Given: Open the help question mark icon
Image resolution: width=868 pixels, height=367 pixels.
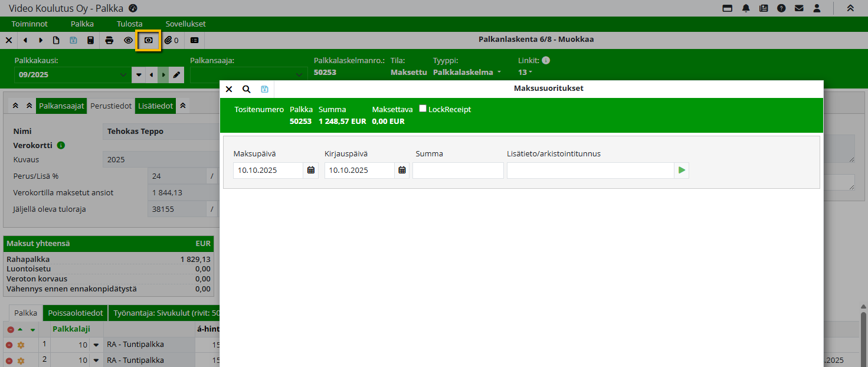Looking at the screenshot, I should point(781,8).
